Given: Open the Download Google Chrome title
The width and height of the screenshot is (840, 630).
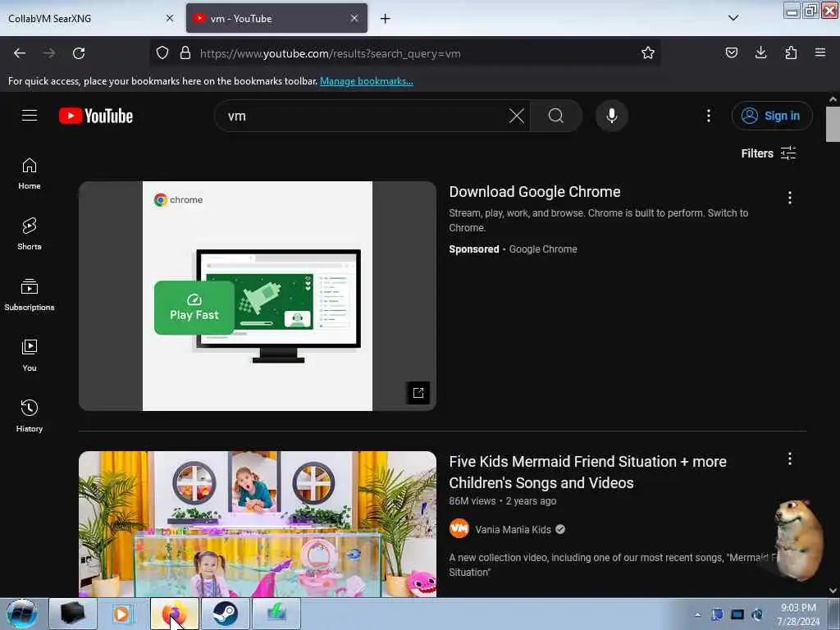Looking at the screenshot, I should pos(535,192).
